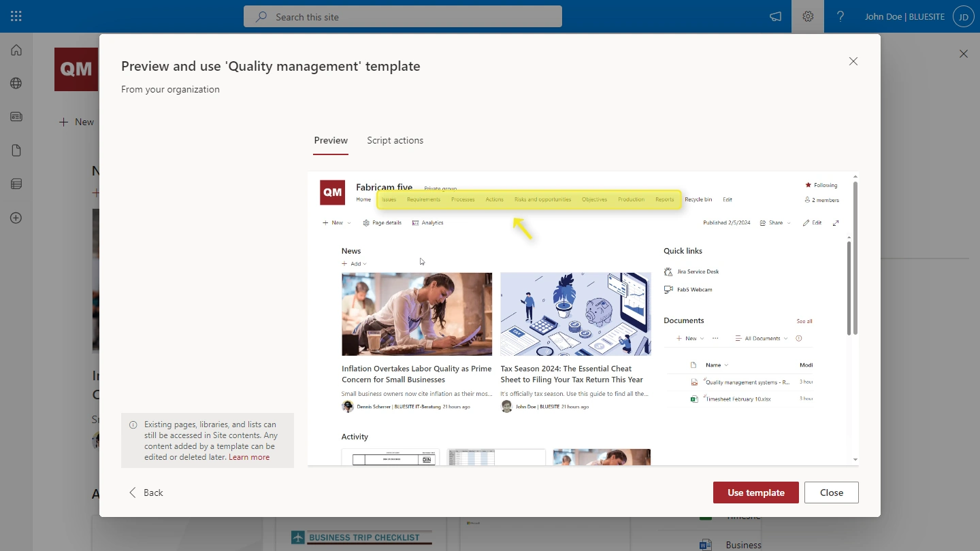Click the QM logo in preview

click(333, 193)
